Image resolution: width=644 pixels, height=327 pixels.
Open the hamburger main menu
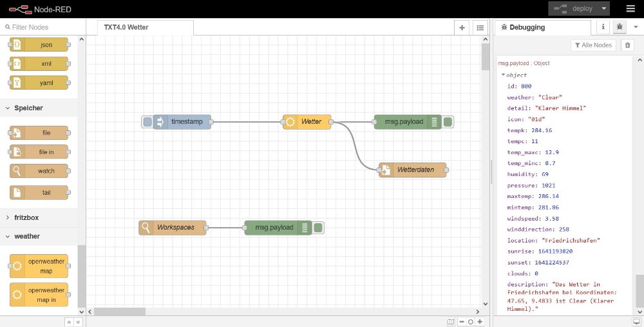(630, 8)
